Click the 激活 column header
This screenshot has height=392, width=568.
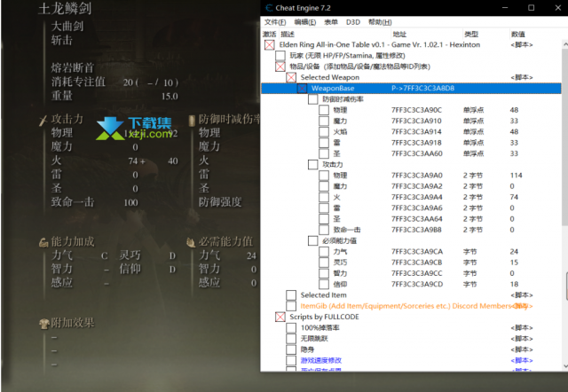coord(270,34)
